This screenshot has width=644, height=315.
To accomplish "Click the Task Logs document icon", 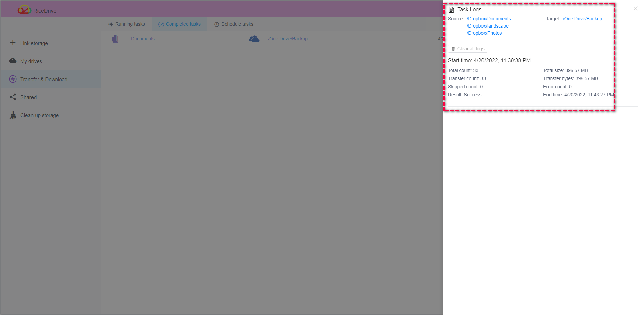I will point(451,9).
